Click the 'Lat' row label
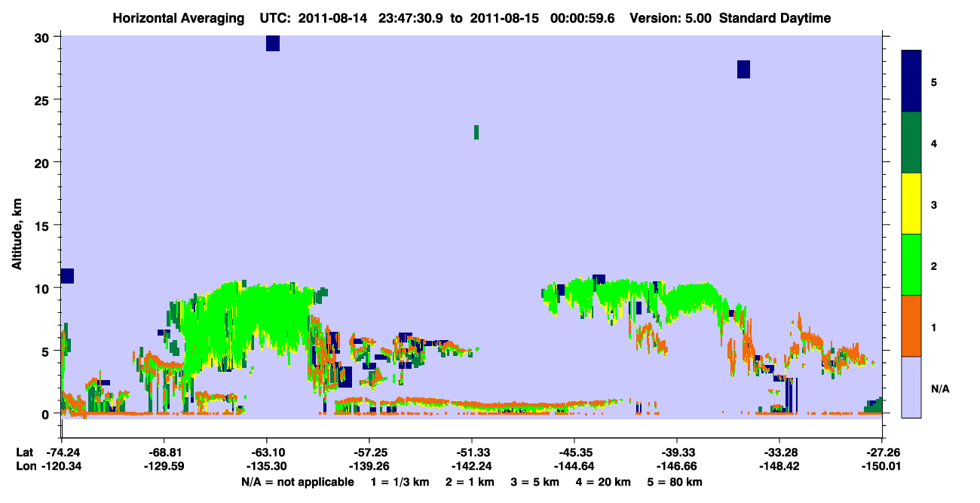Screen dimensions: 980x503 click(24, 452)
